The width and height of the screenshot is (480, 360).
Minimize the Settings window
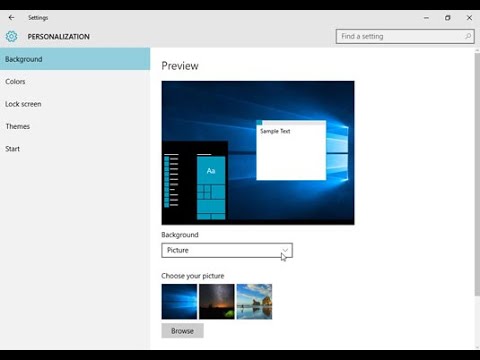coord(426,18)
